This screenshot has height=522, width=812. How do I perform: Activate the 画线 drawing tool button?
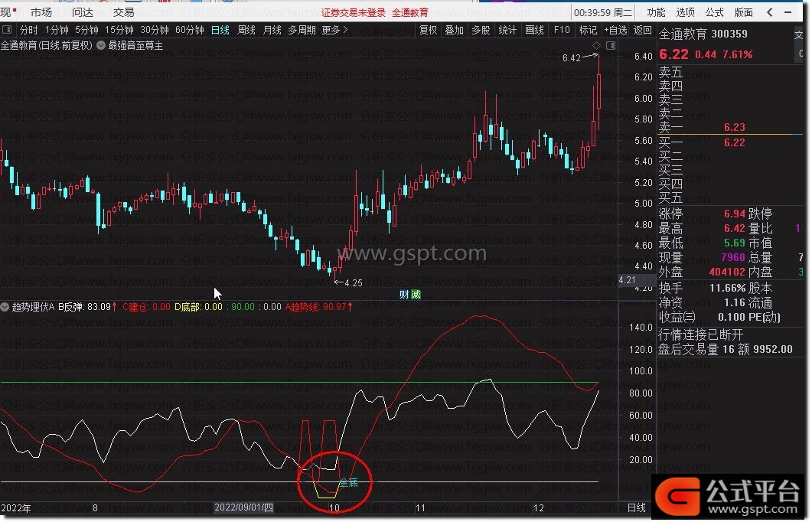pos(534,30)
